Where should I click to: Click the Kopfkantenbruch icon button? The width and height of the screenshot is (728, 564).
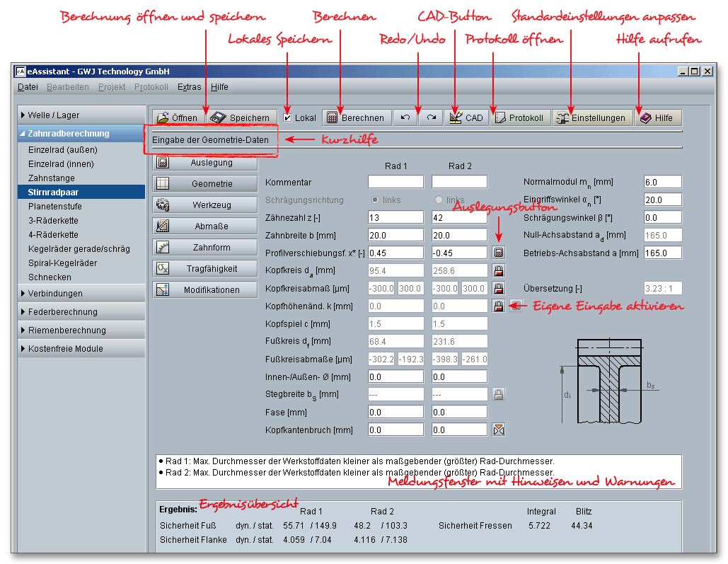coord(499,430)
